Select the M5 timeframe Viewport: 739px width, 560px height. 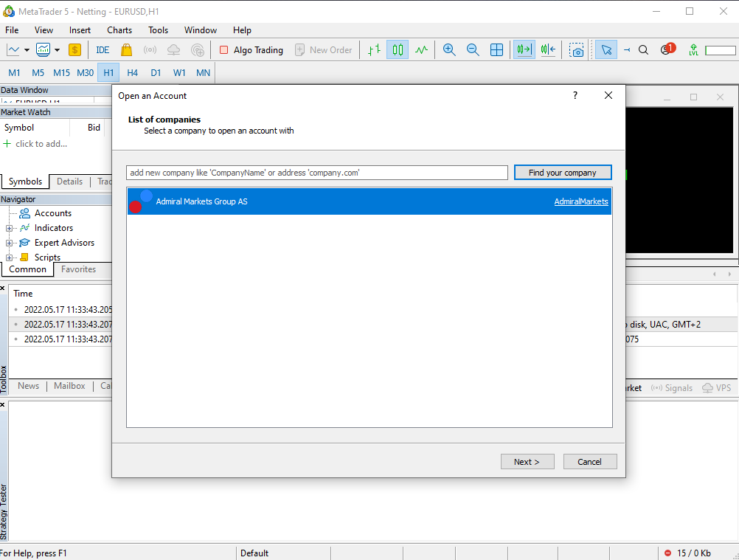coord(38,72)
